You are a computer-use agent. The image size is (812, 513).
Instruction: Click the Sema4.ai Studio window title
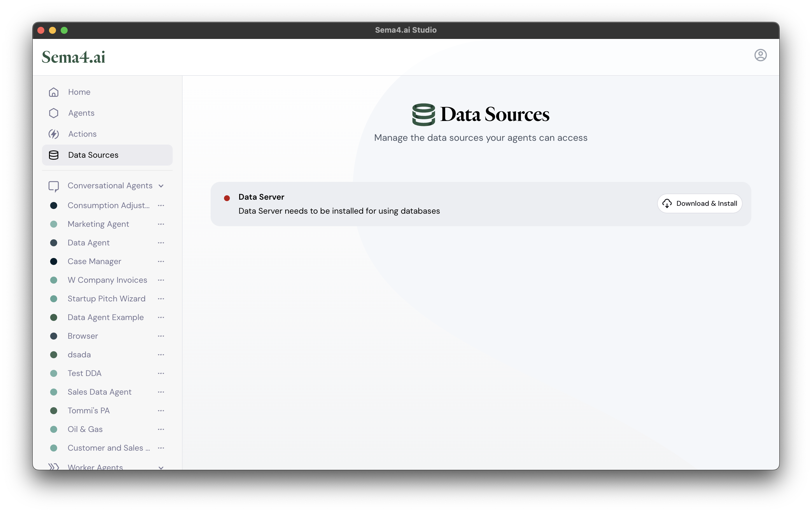(406, 30)
